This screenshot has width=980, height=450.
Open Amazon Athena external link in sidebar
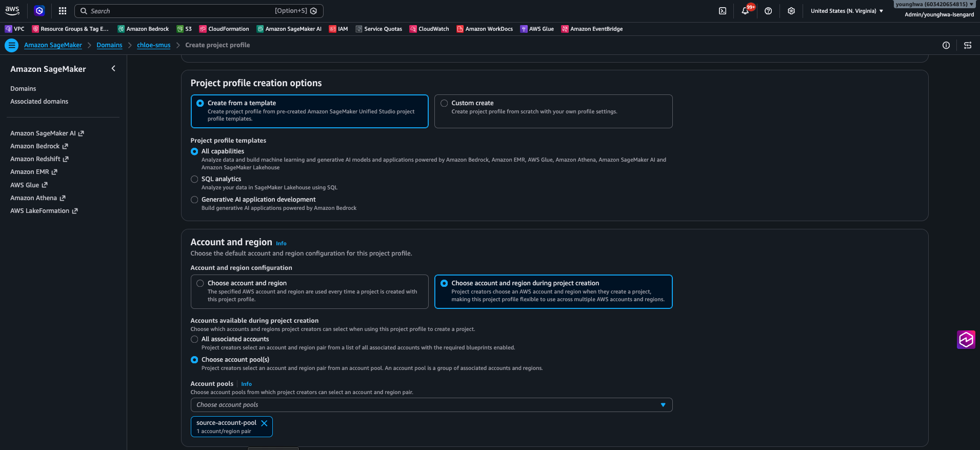click(38, 198)
